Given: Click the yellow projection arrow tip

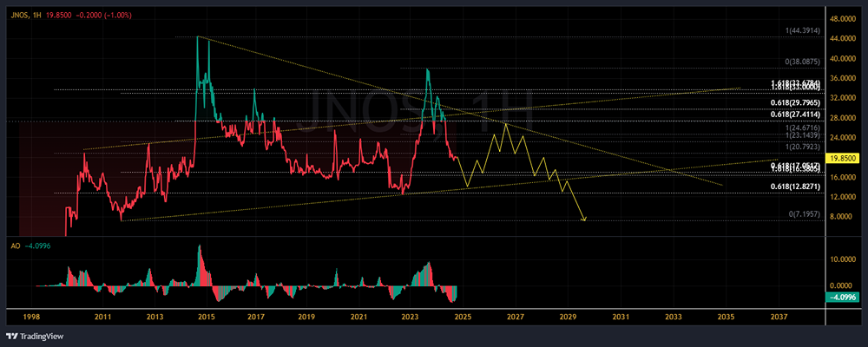Looking at the screenshot, I should (x=584, y=219).
